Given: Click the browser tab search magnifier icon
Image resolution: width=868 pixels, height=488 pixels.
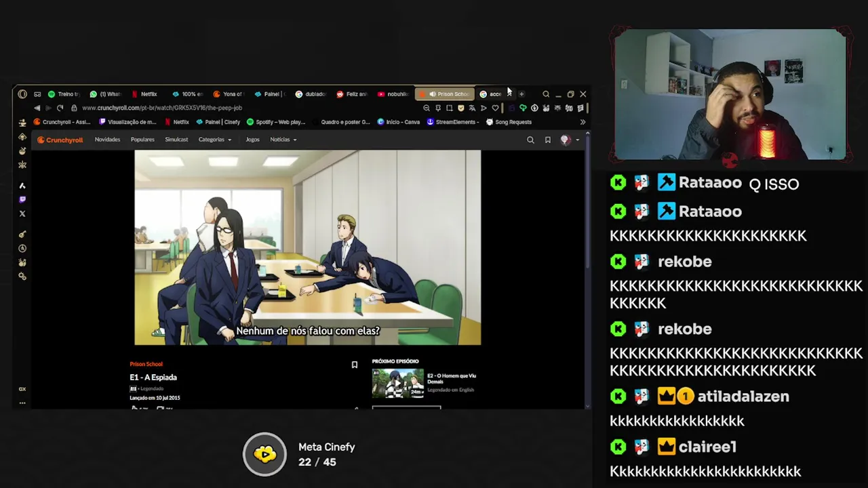Looking at the screenshot, I should [x=545, y=94].
